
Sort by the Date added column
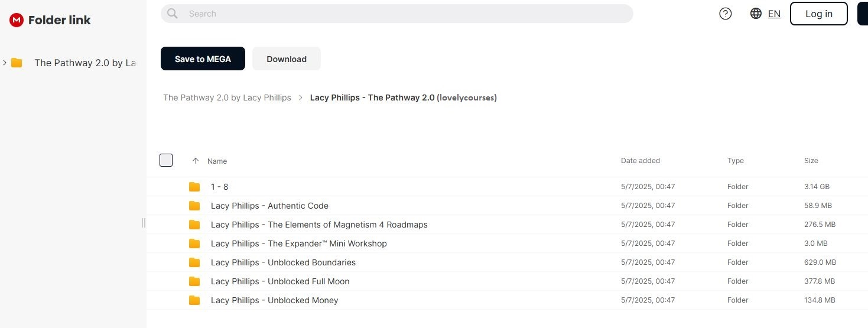coord(640,161)
